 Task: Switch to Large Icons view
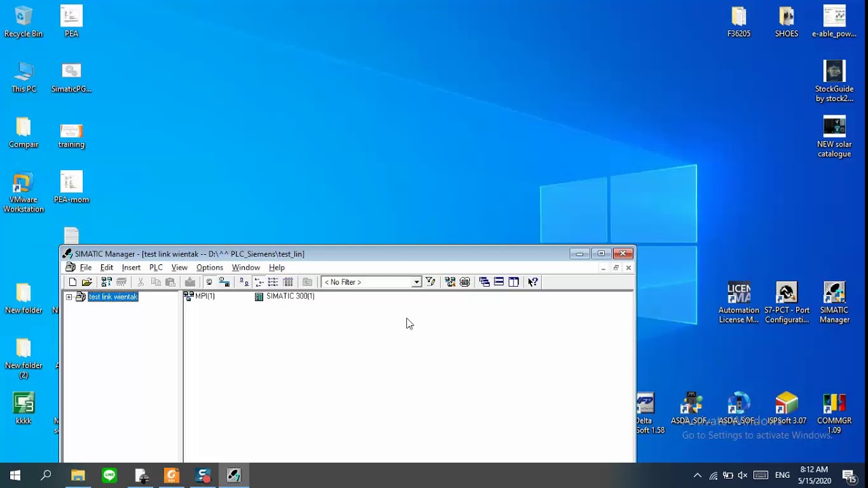point(243,282)
